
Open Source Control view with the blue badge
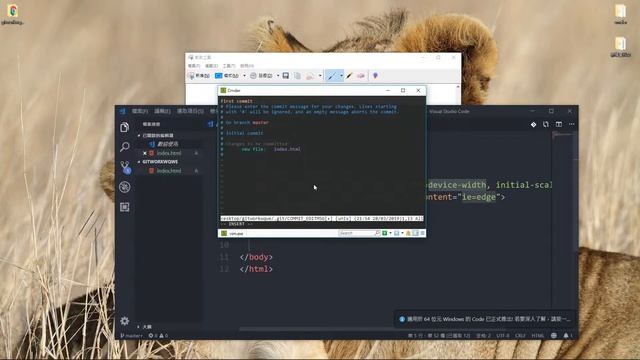pyautogui.click(x=125, y=167)
